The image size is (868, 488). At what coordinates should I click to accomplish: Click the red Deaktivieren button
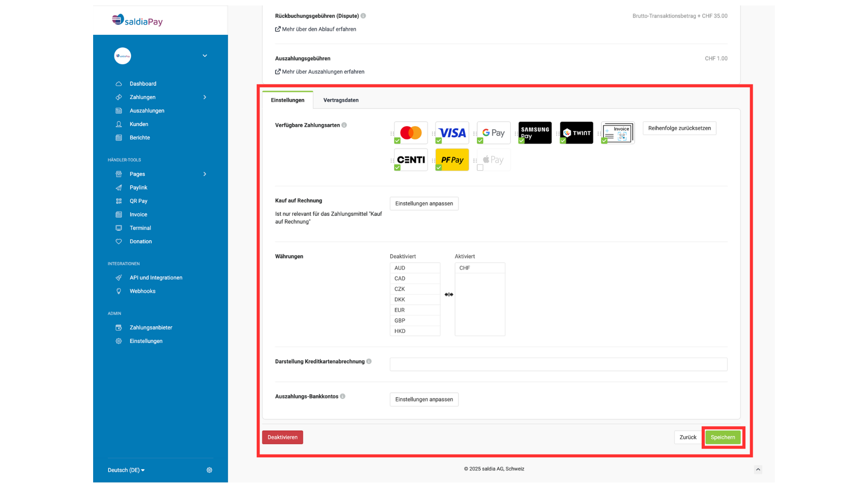point(283,437)
